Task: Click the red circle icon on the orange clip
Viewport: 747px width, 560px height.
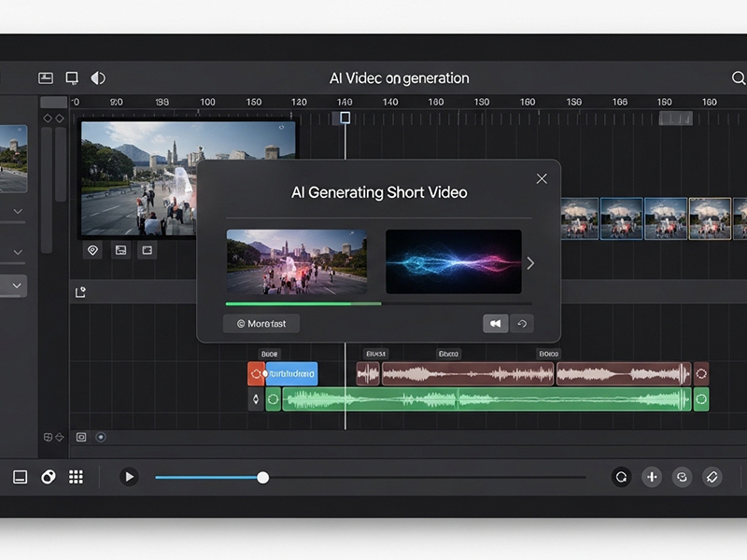Action: 256,374
